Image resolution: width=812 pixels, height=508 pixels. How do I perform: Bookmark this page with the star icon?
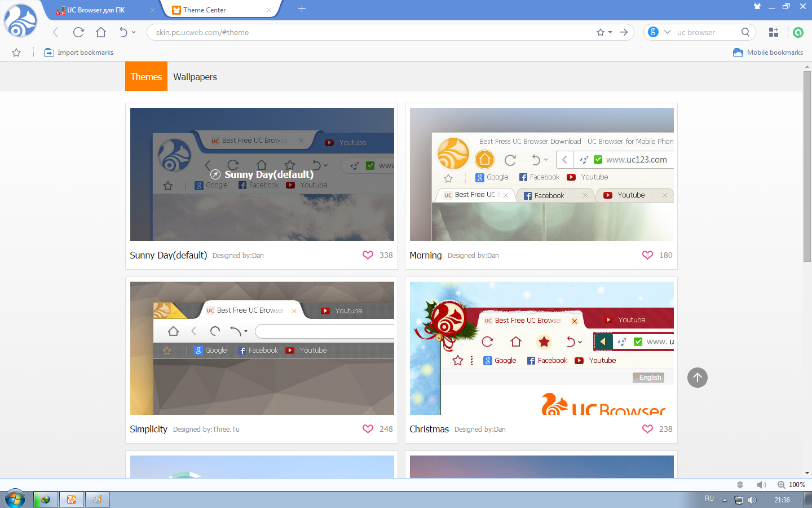tap(601, 32)
